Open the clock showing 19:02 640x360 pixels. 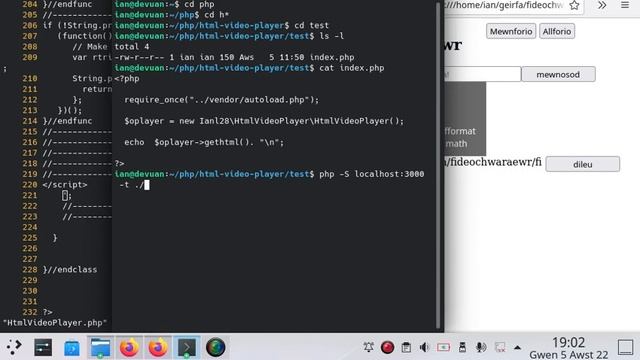coord(569,348)
